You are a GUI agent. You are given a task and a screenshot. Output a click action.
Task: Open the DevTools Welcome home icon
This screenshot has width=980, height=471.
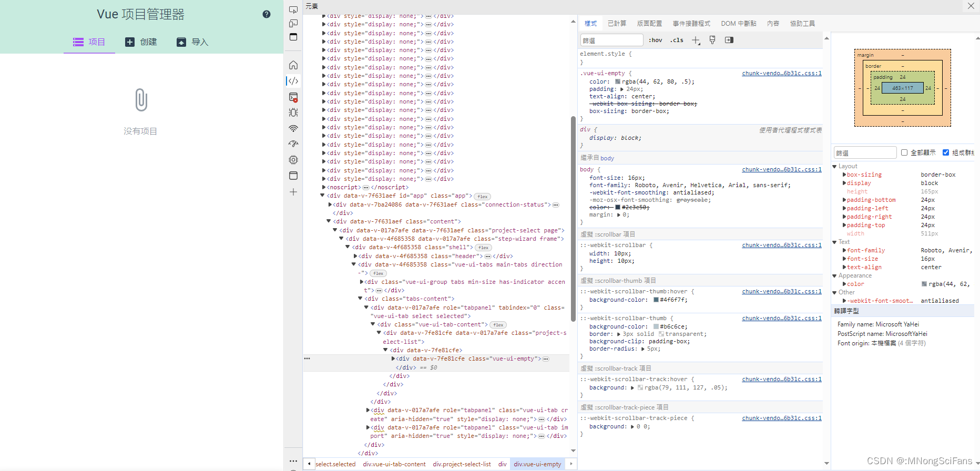293,65
